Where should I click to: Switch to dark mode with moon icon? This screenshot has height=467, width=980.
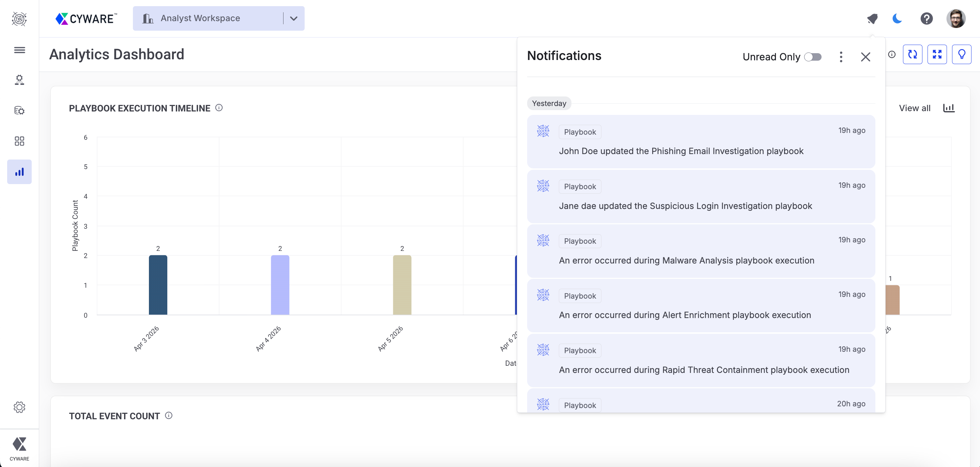click(x=897, y=18)
